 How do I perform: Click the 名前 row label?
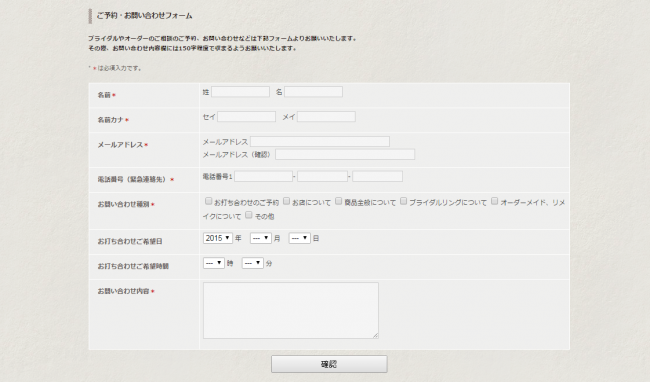[104, 95]
